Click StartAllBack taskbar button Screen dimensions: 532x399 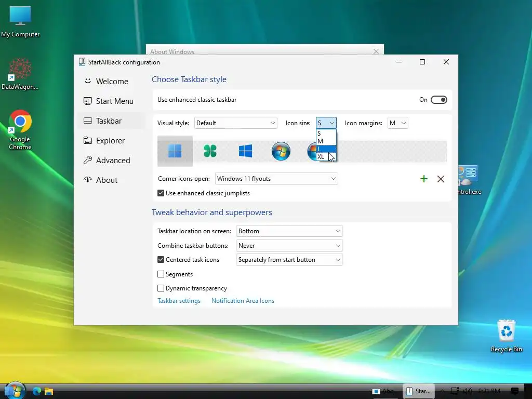418,391
